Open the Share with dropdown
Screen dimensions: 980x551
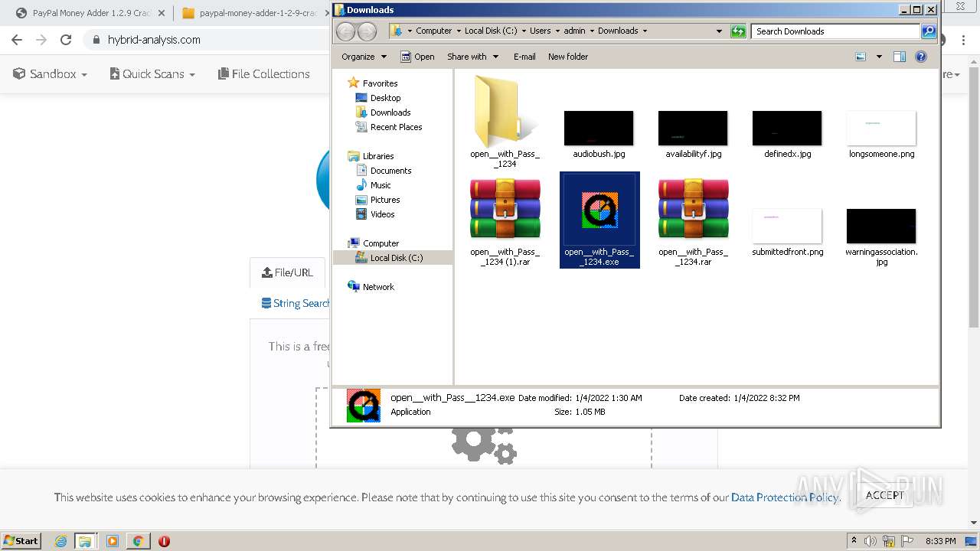(x=472, y=57)
